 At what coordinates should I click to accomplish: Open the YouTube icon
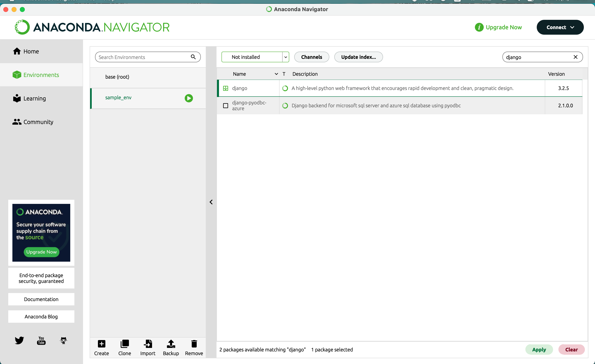tap(41, 340)
